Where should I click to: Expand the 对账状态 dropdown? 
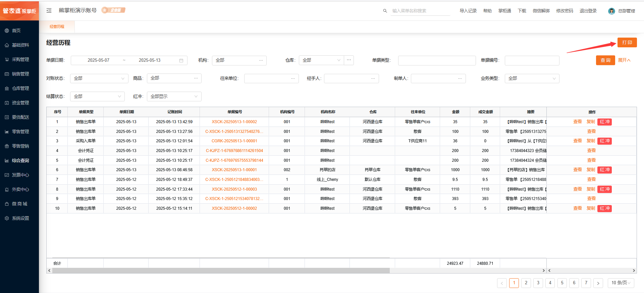pyautogui.click(x=99, y=78)
